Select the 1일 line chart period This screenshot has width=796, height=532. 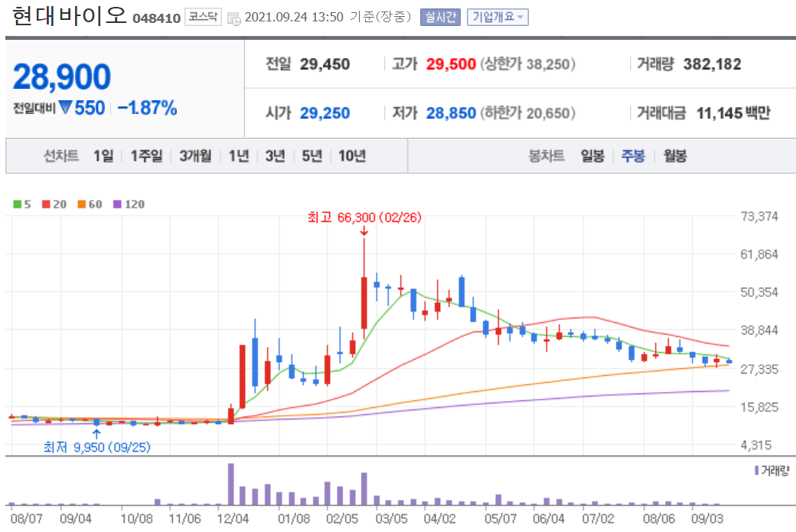103,156
